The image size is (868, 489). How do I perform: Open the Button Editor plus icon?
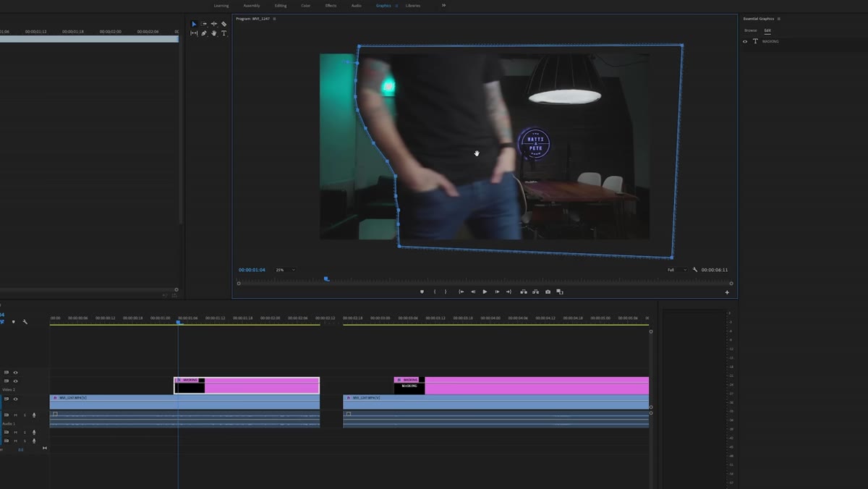click(x=727, y=292)
